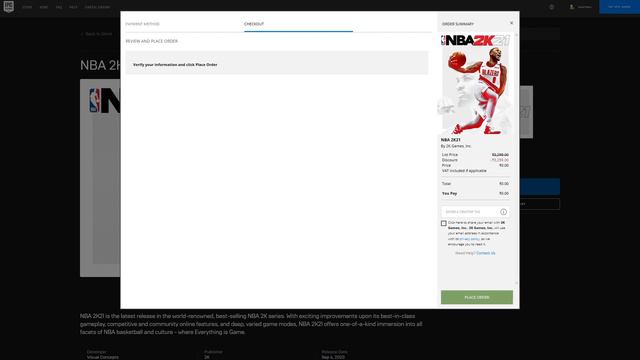Open Unreal Engine in the top navigation
The height and width of the screenshot is (360, 640).
point(97,7)
